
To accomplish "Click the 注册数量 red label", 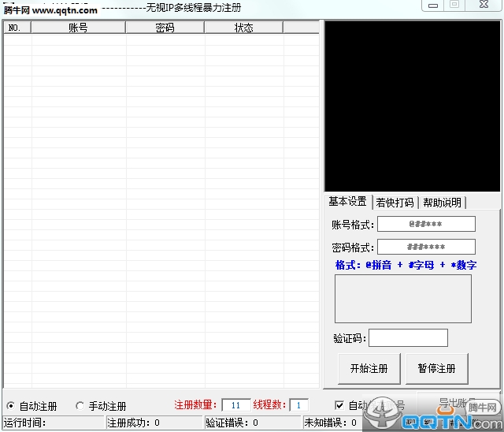I will pyautogui.click(x=196, y=404).
